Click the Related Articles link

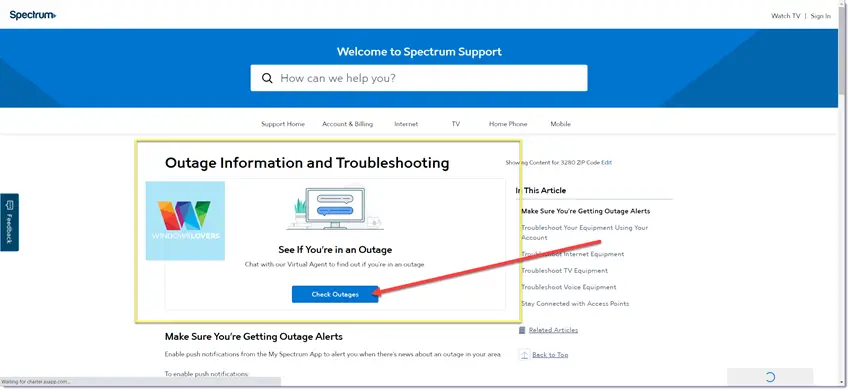pyautogui.click(x=553, y=330)
